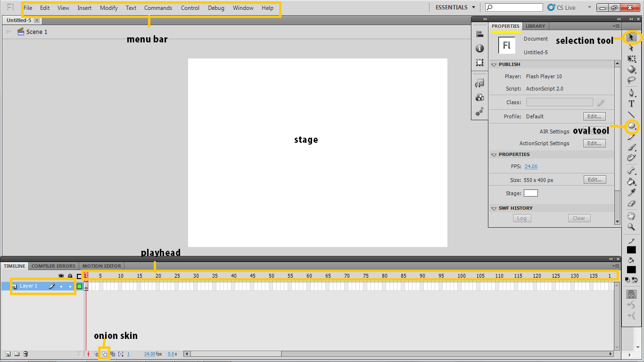Open the Components panel icon
This screenshot has width=644, height=362.
[x=480, y=98]
